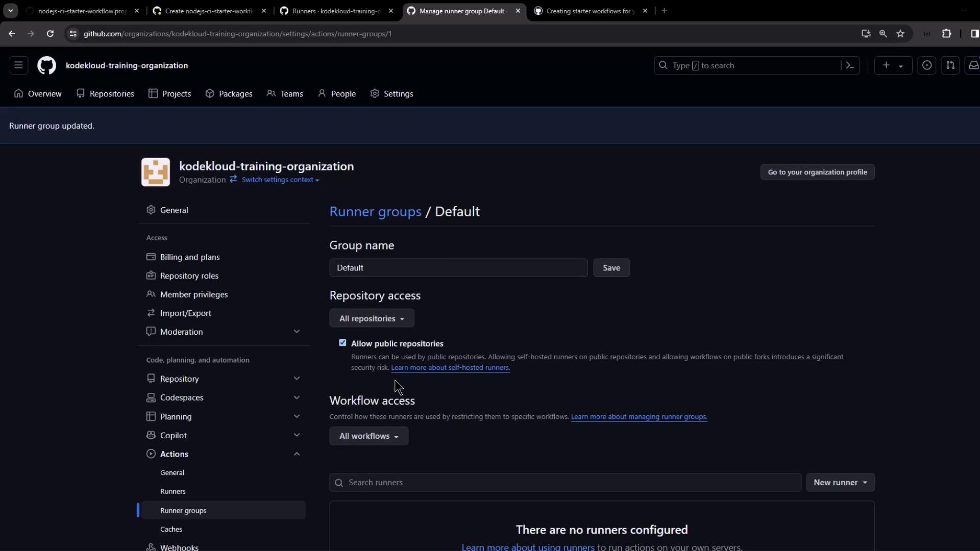
Task: Focus the Search runners input field
Action: click(567, 483)
